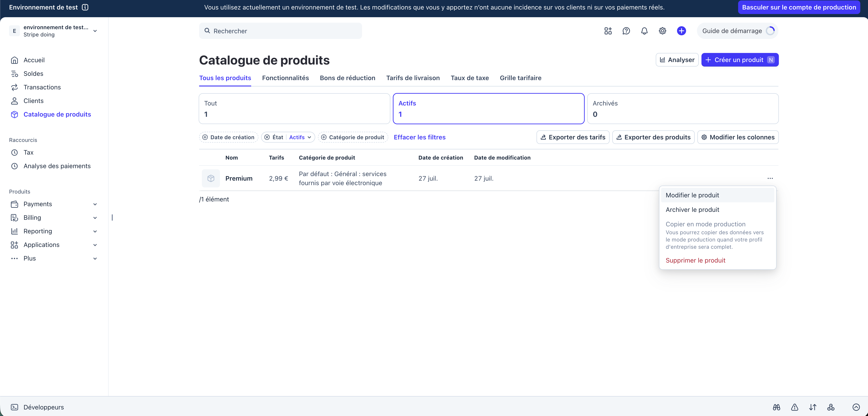This screenshot has width=868, height=416.
Task: Switch to the Taux de taxe tab
Action: [x=470, y=78]
